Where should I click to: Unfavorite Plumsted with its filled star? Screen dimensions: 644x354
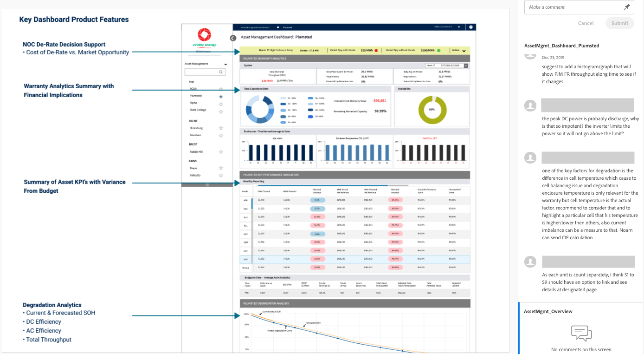click(221, 96)
